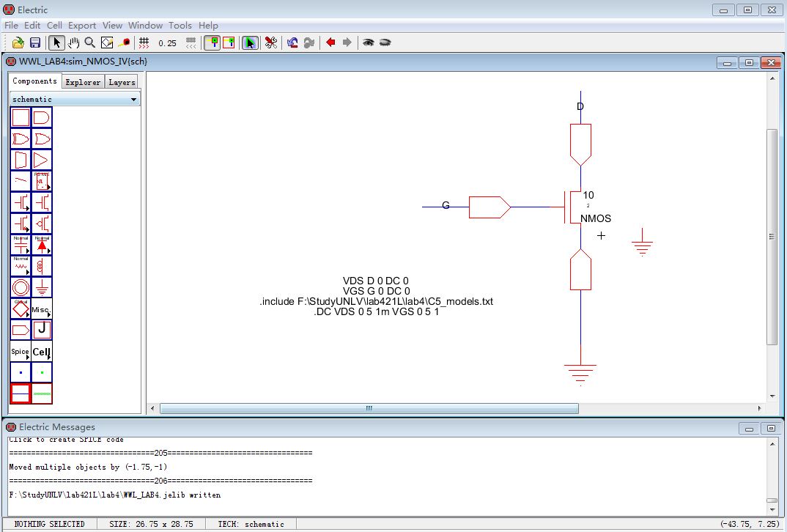The width and height of the screenshot is (787, 532).
Task: Open the Tools menu
Action: pos(180,25)
